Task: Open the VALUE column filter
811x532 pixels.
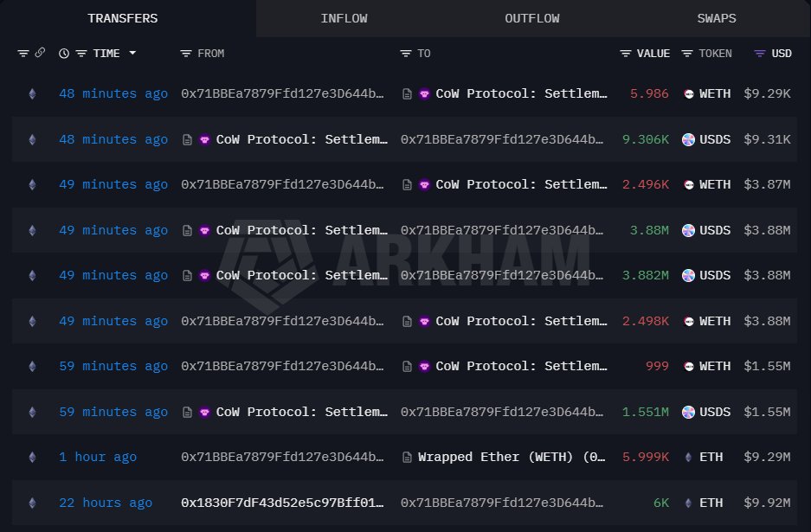Action: (625, 54)
